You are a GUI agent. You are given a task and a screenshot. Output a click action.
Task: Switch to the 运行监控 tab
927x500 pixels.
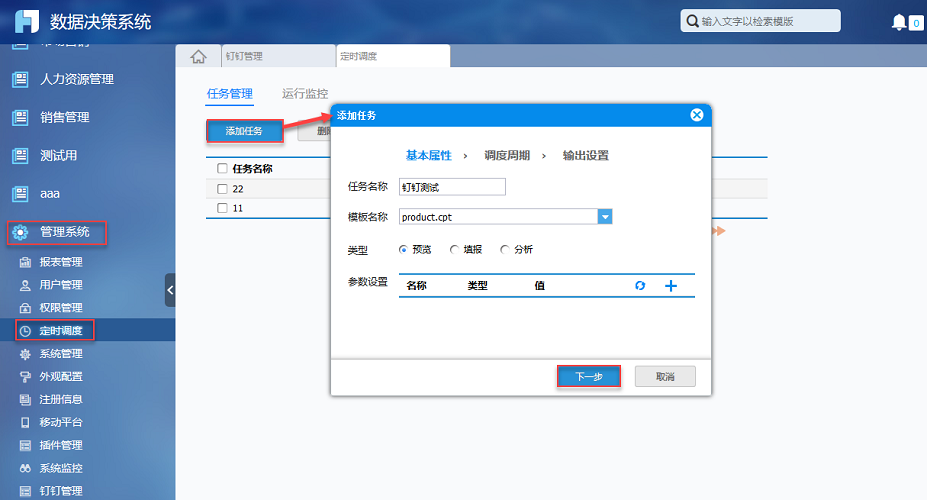305,94
